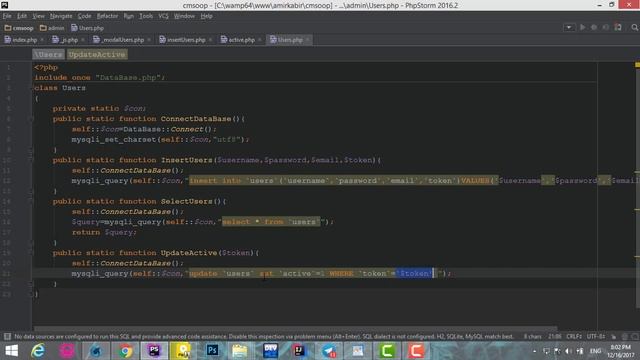Screen dimensions: 640x360
Task: Open the Help menu
Action: [x=207, y=16]
